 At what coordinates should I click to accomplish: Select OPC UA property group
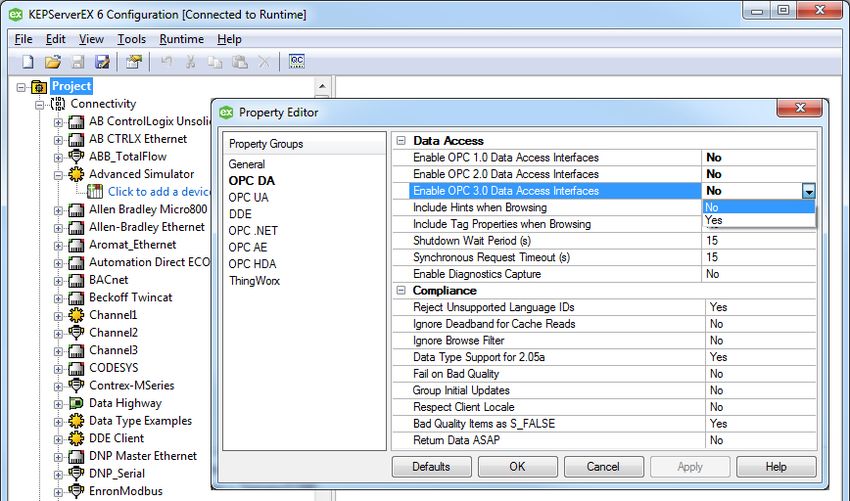pos(248,197)
